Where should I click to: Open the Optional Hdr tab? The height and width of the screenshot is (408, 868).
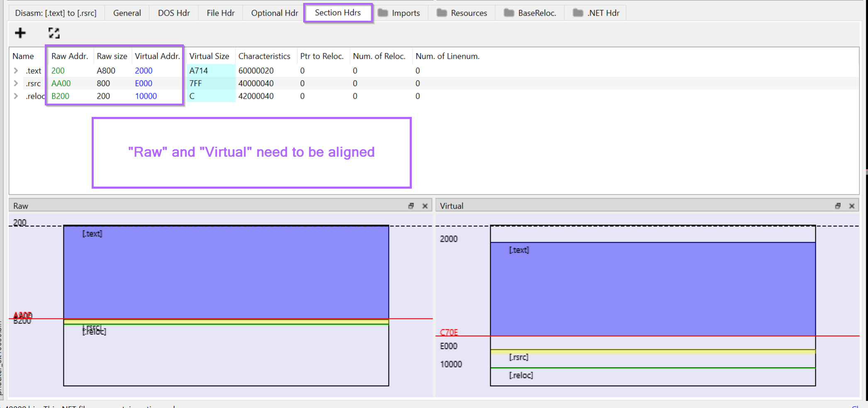click(x=275, y=13)
